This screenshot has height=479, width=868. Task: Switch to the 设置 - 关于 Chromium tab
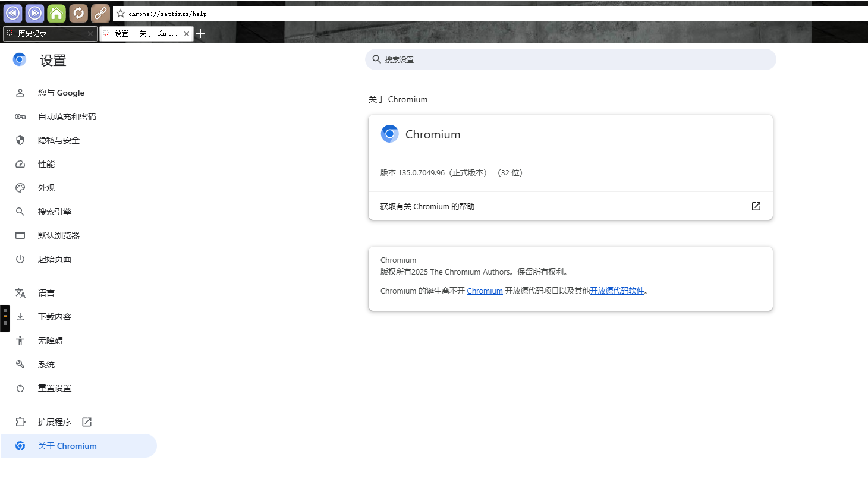tap(146, 34)
